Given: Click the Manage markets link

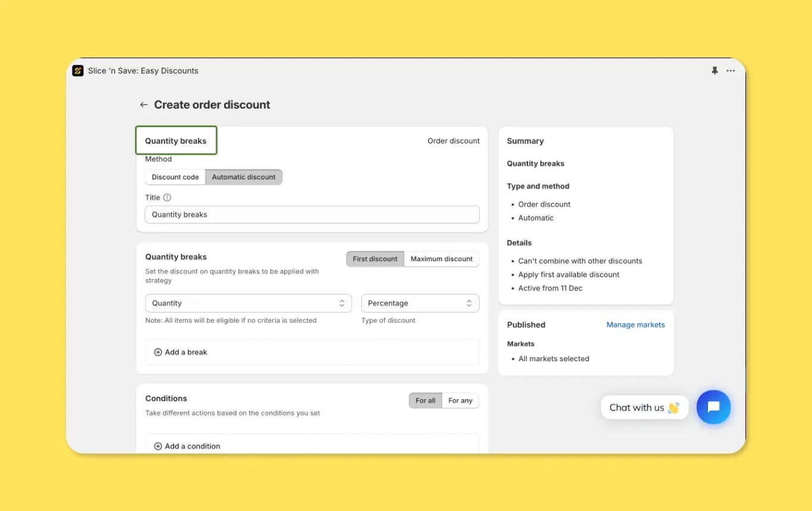Looking at the screenshot, I should coord(635,325).
